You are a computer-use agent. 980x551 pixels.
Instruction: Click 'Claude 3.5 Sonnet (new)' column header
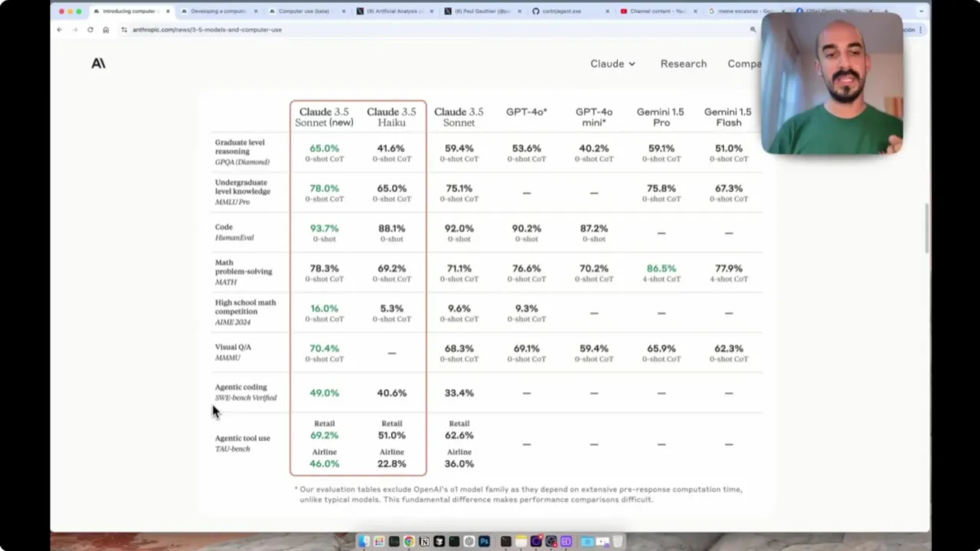click(x=324, y=117)
